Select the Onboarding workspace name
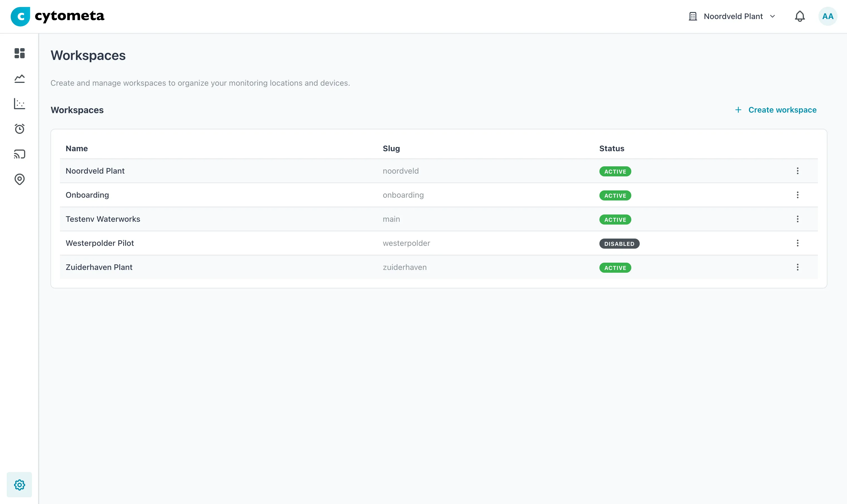847x504 pixels. (87, 195)
